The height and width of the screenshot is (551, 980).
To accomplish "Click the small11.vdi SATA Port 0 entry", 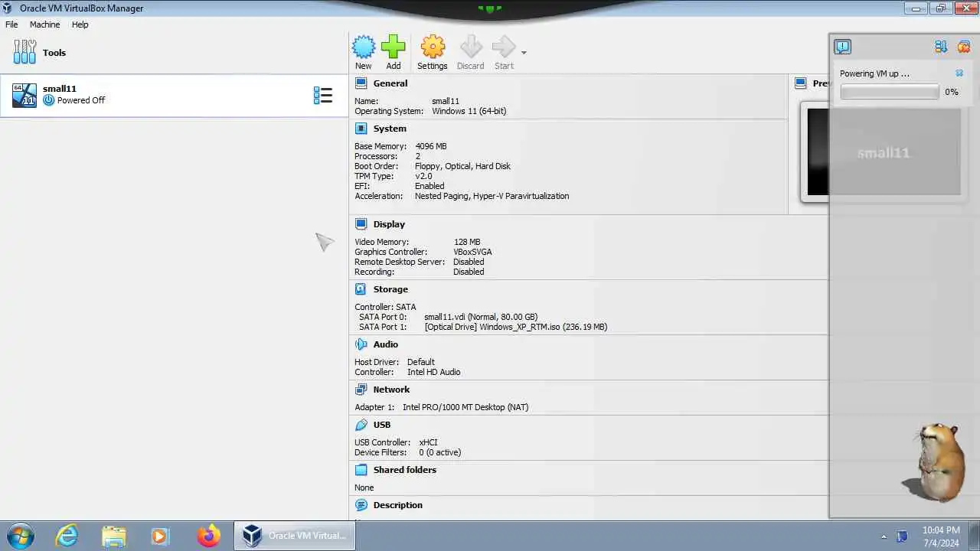I will coord(481,317).
